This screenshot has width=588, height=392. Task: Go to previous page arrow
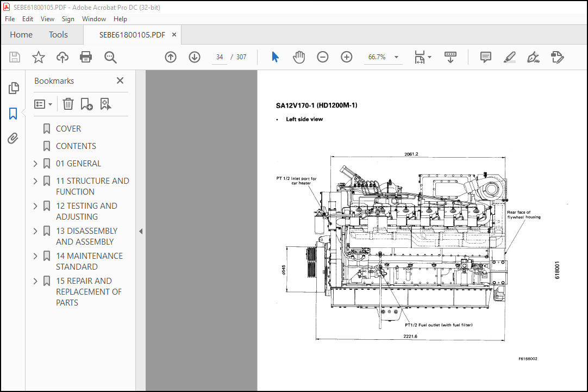(171, 57)
